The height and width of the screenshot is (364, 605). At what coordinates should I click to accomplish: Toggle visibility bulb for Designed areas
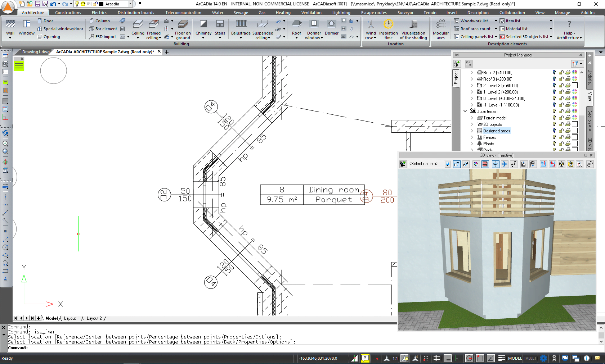click(x=554, y=131)
